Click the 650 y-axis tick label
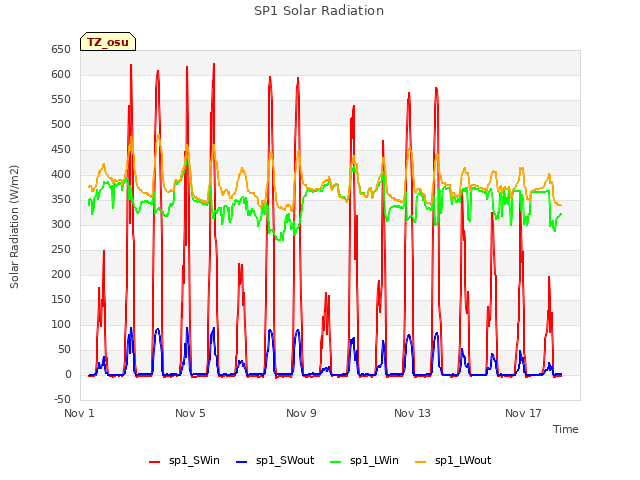This screenshot has width=640, height=480. tap(61, 49)
